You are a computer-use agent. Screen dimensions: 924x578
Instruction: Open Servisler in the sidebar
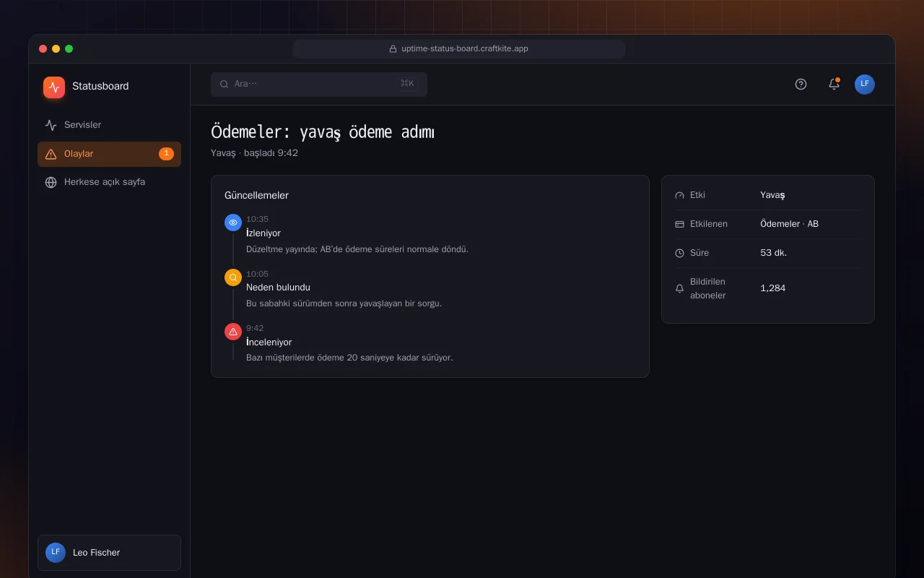109,125
